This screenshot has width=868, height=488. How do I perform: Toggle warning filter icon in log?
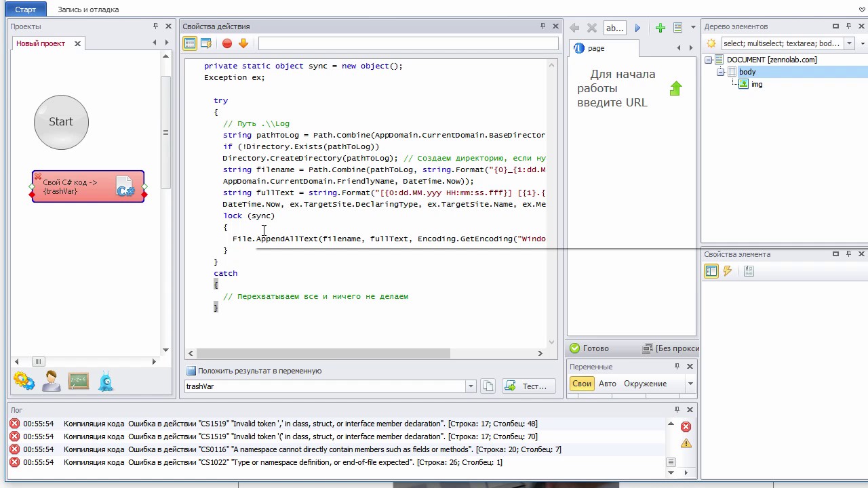pos(686,443)
